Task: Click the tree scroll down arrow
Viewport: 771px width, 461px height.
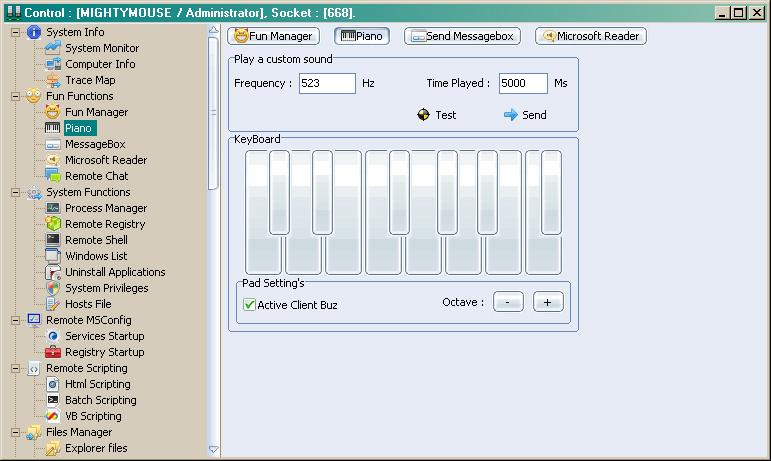Action: point(213,449)
